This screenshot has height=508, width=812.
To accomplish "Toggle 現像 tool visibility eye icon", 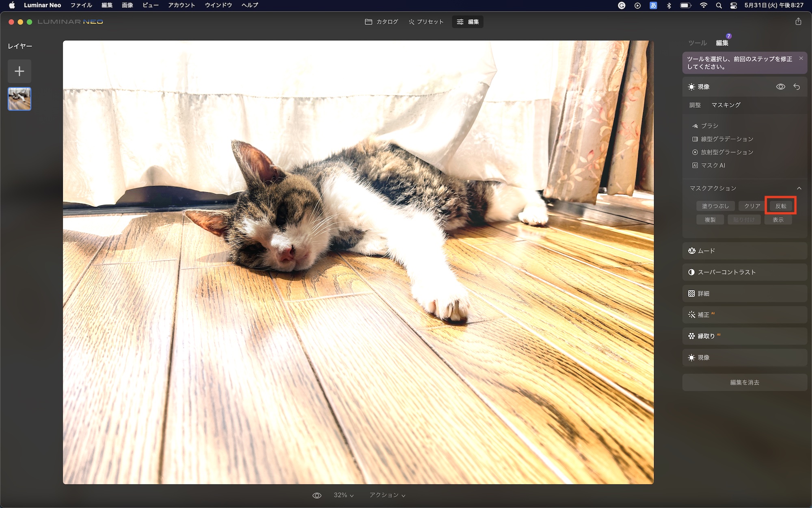I will (780, 87).
